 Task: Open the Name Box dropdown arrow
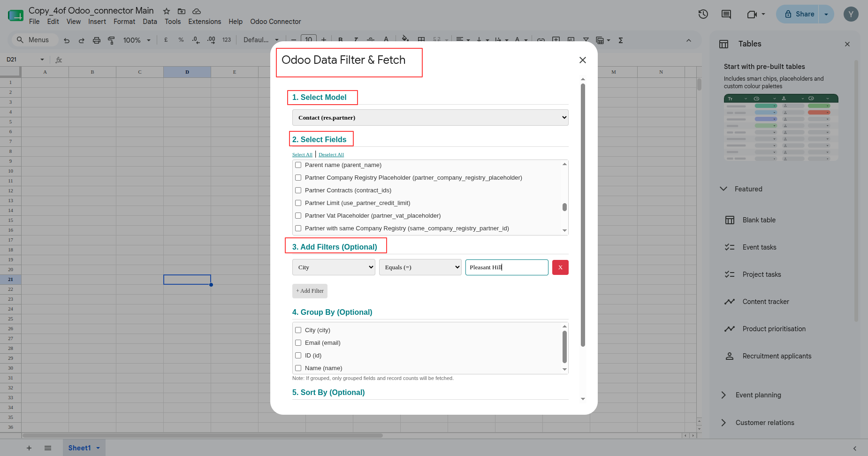click(42, 60)
